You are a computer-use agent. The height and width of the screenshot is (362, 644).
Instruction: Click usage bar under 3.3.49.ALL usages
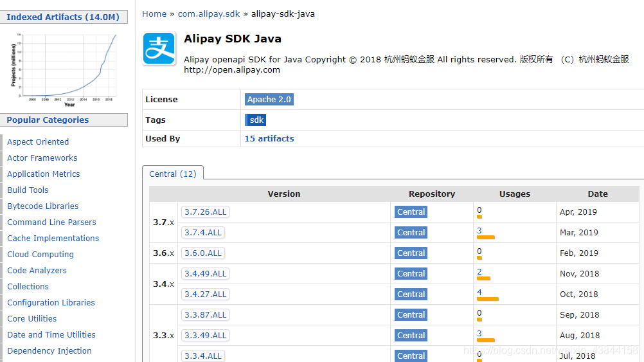click(486, 340)
